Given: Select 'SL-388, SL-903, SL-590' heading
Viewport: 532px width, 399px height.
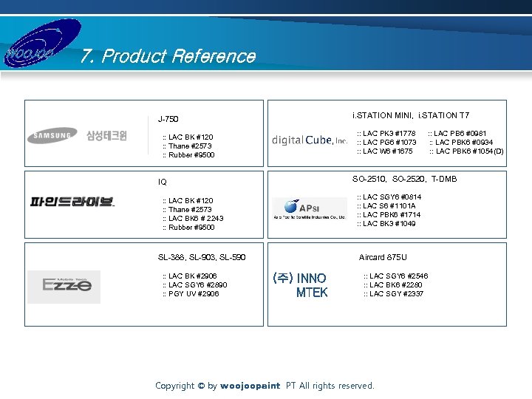Looking at the screenshot, I should point(202,257).
